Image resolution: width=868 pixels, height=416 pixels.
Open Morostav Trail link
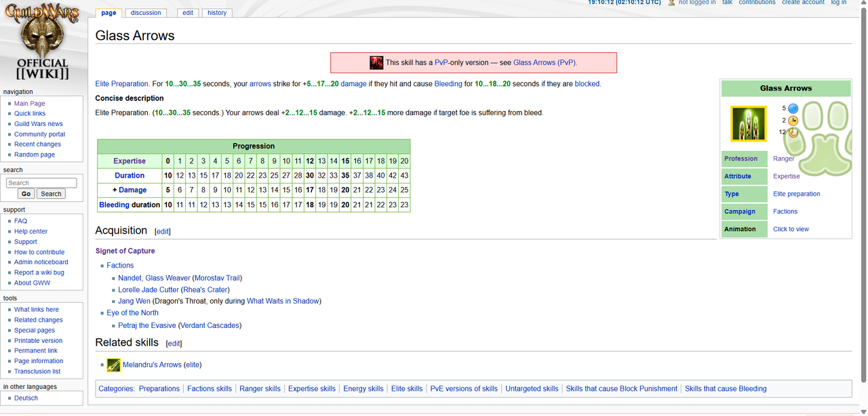coord(217,278)
